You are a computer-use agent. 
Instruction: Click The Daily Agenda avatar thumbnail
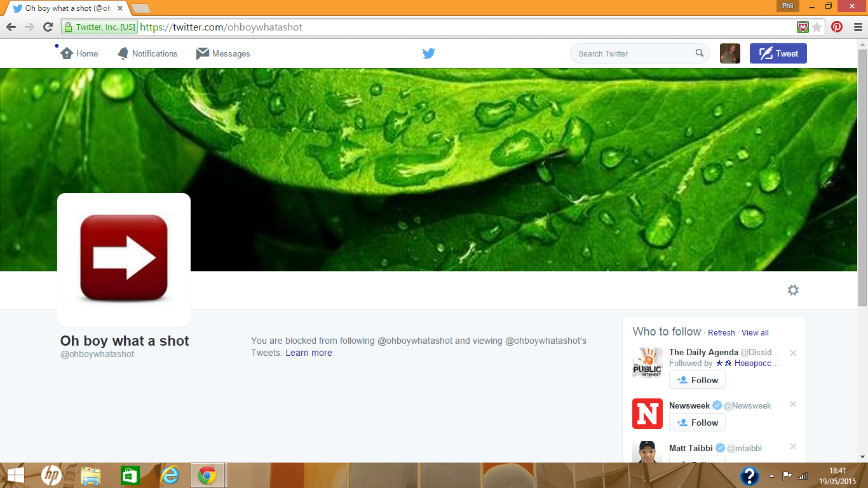pos(648,363)
